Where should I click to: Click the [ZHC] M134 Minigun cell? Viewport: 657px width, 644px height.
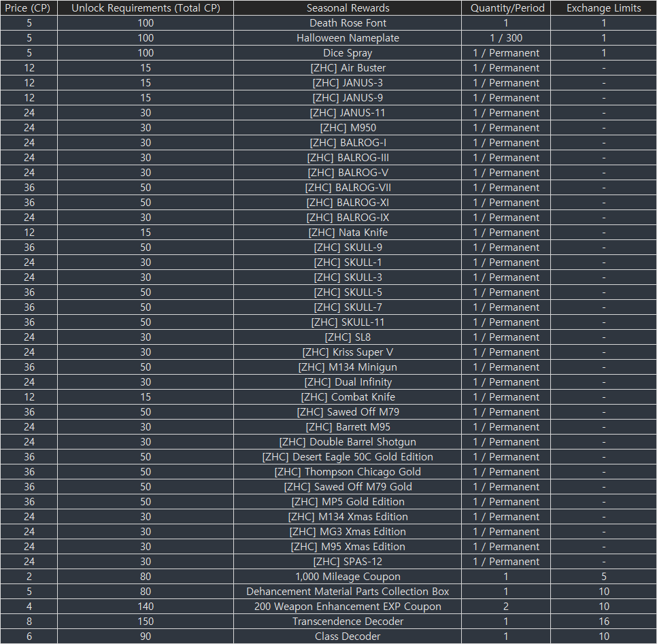pyautogui.click(x=348, y=367)
